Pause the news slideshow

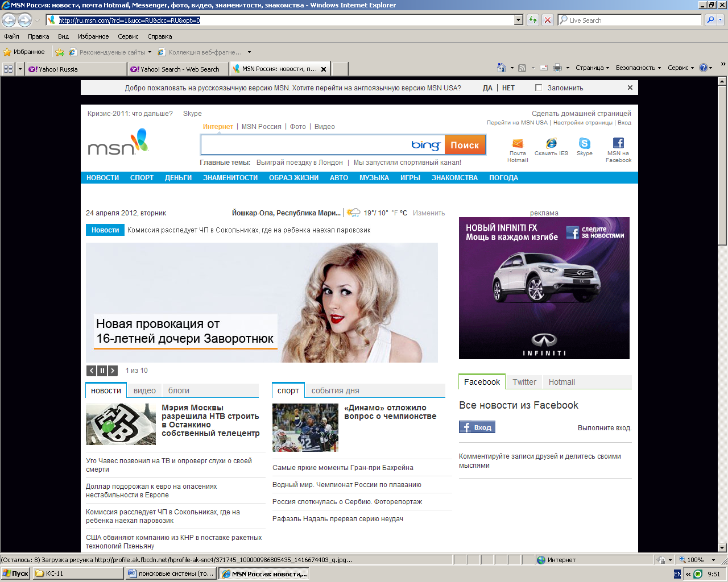click(x=102, y=371)
